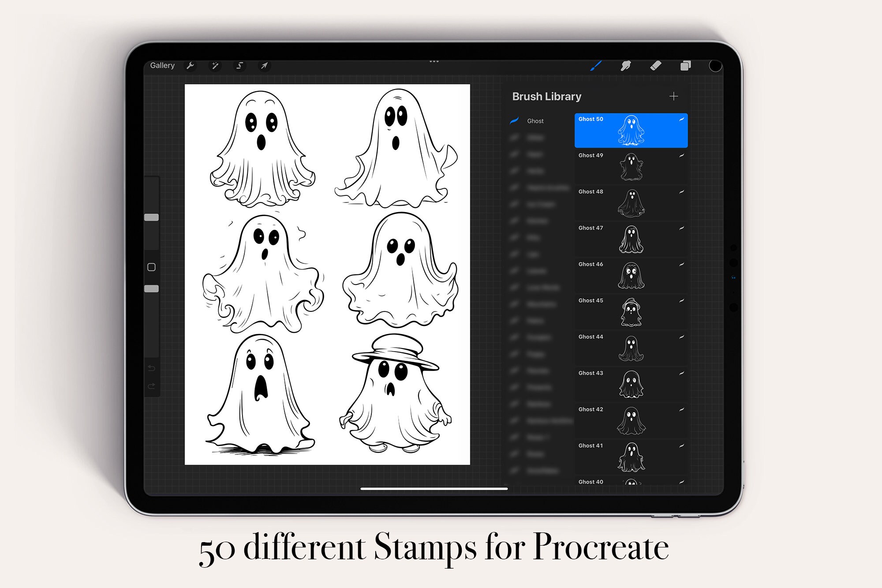Click the Brush Library title

[x=546, y=97]
